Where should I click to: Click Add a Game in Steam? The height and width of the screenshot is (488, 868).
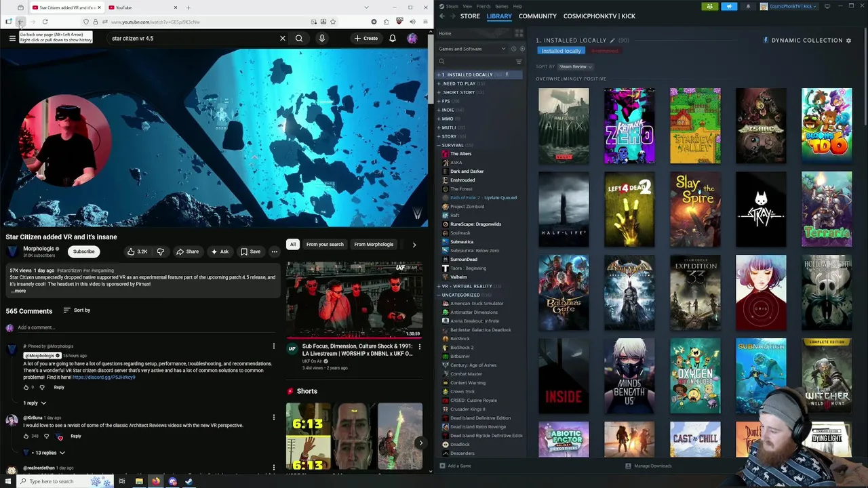tap(455, 466)
